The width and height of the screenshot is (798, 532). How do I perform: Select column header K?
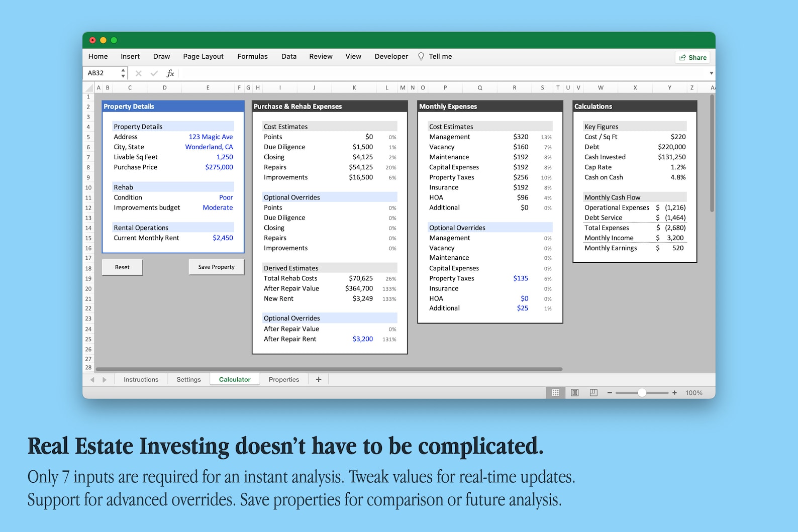click(x=354, y=87)
